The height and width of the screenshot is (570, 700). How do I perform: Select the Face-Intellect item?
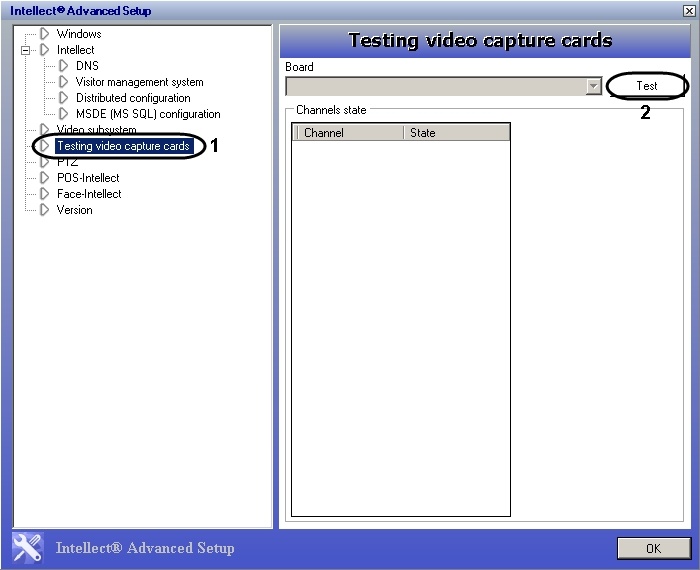click(89, 194)
